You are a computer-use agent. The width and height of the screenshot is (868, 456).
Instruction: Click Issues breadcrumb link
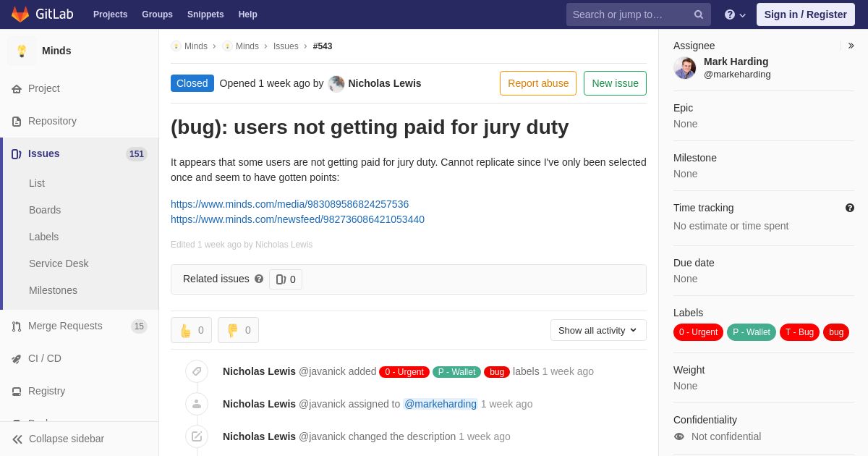[286, 46]
